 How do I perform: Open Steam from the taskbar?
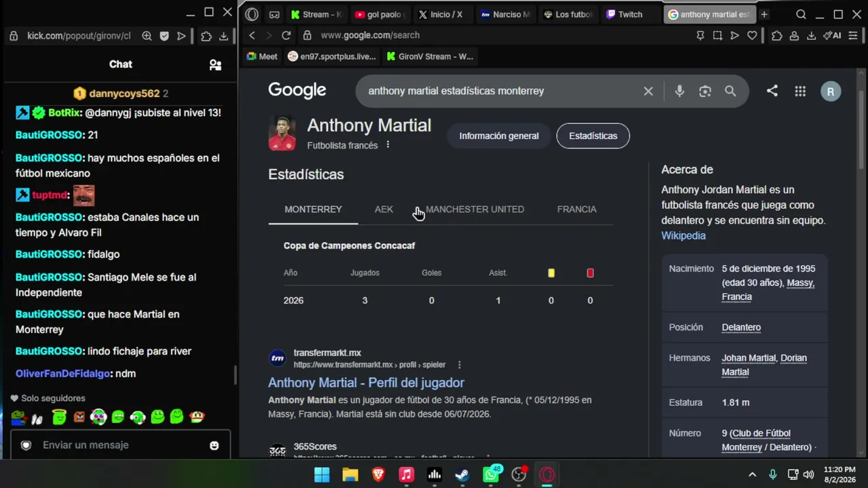pyautogui.click(x=462, y=474)
